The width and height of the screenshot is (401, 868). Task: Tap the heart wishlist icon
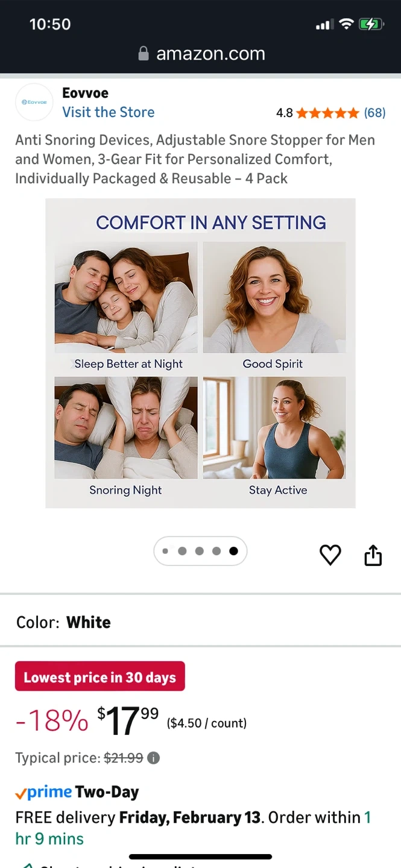[330, 555]
